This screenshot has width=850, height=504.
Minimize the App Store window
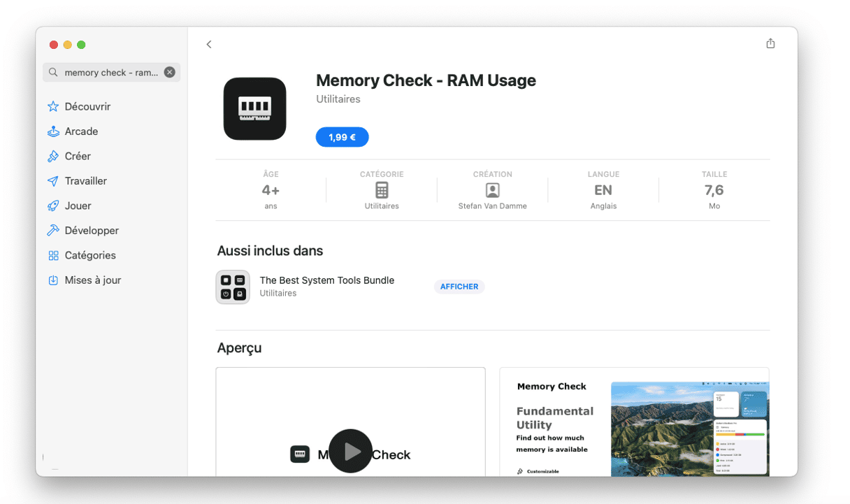[x=67, y=45]
